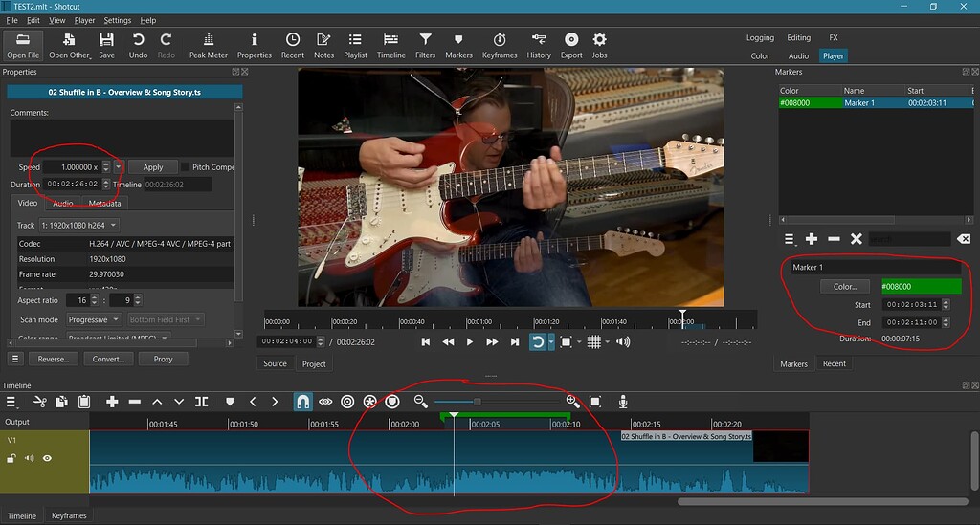Click the Keyframes toolbar icon
This screenshot has width=980, height=525.
click(499, 45)
